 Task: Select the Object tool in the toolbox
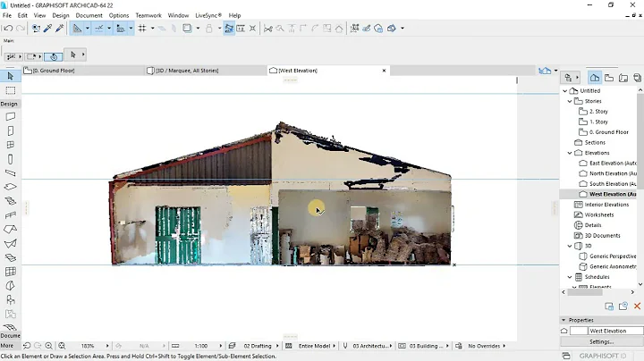pyautogui.click(x=10, y=300)
